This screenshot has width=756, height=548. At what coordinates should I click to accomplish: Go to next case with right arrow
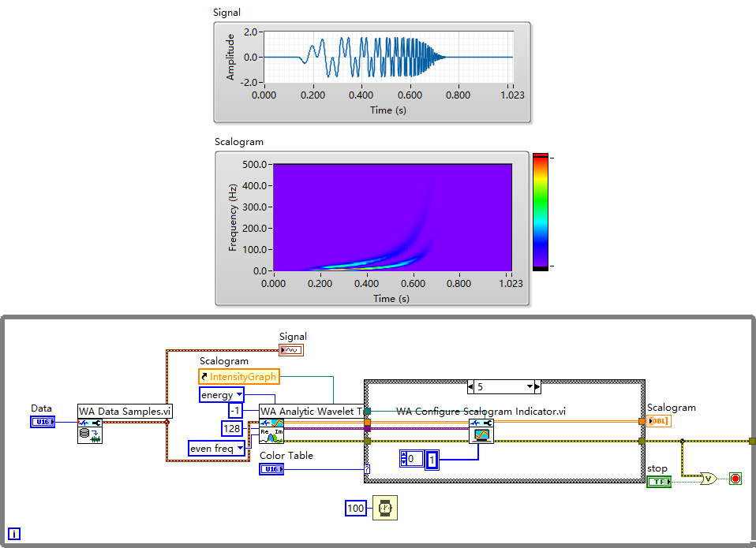(537, 386)
